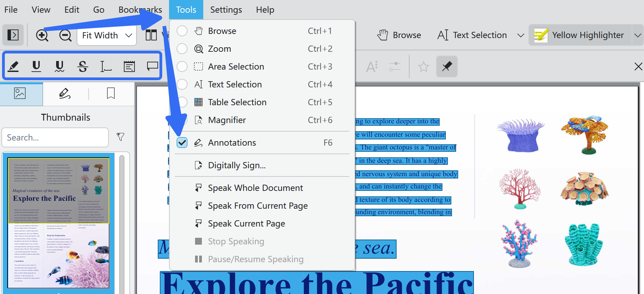Open the Fit Width zoom dropdown
The width and height of the screenshot is (644, 294).
pos(107,35)
